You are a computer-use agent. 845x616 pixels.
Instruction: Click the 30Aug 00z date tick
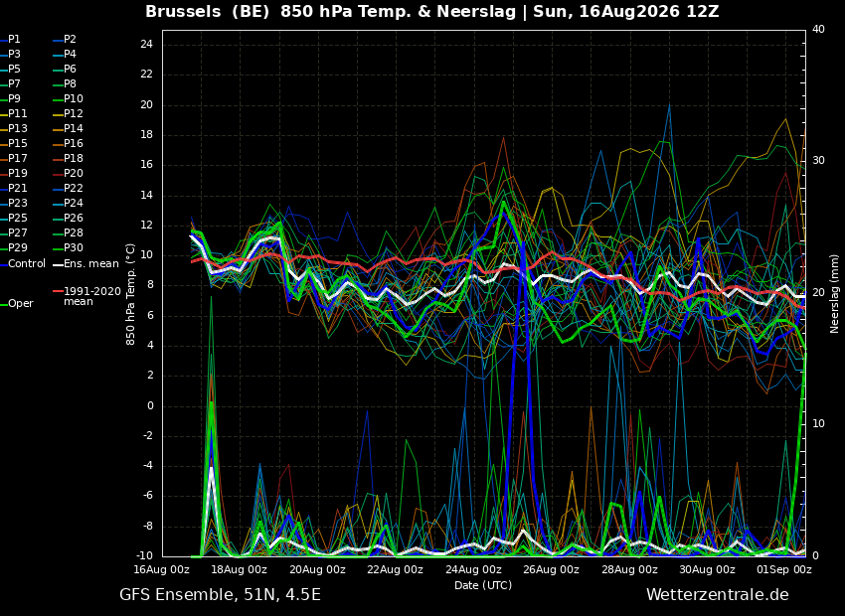[x=708, y=569]
